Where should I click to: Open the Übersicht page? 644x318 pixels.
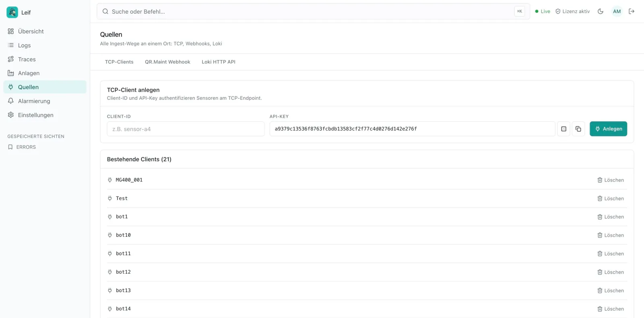tap(45, 31)
